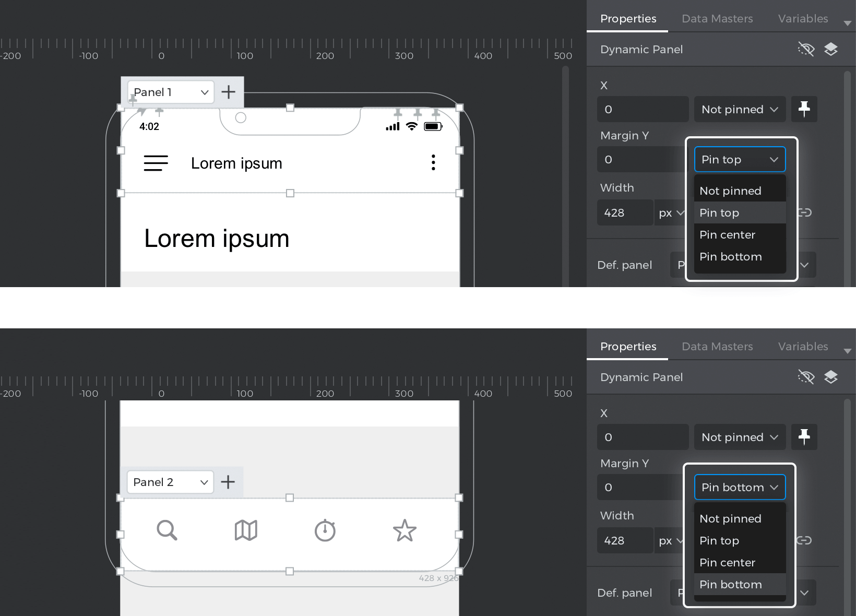Click Lorem ipsum title in phone header

[x=236, y=163]
